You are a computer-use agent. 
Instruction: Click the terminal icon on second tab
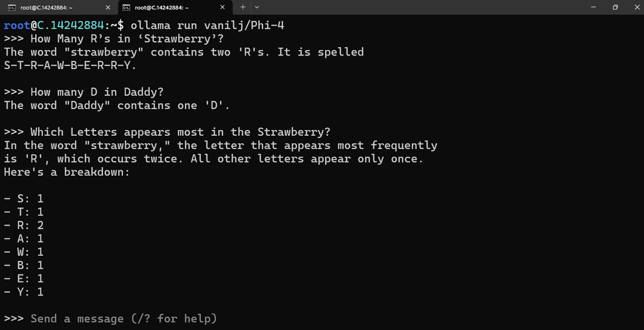click(126, 7)
